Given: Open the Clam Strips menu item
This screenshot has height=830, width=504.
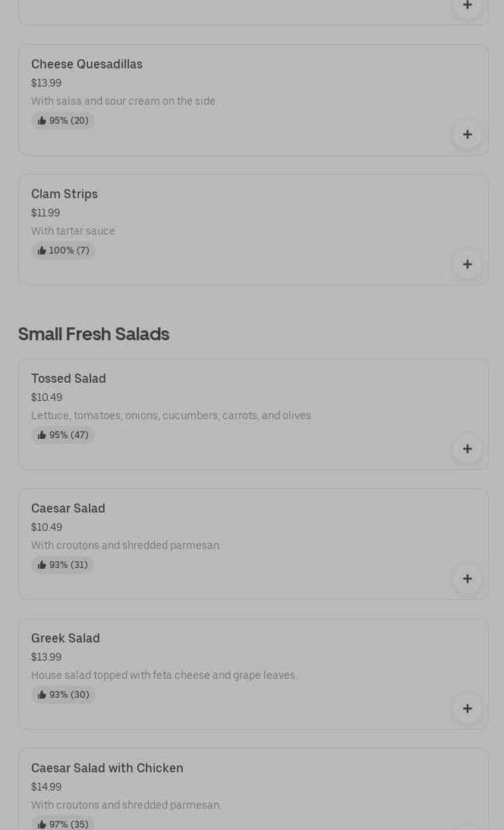Looking at the screenshot, I should click(x=65, y=194).
